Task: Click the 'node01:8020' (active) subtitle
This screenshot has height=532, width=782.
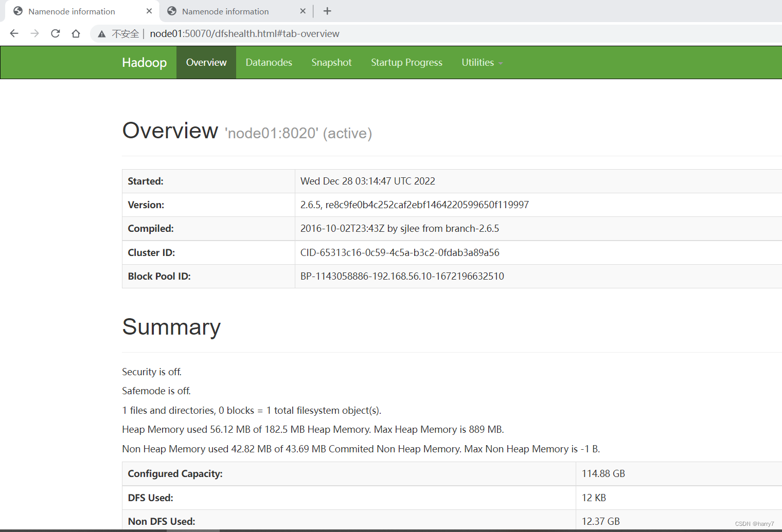Action: pos(298,133)
